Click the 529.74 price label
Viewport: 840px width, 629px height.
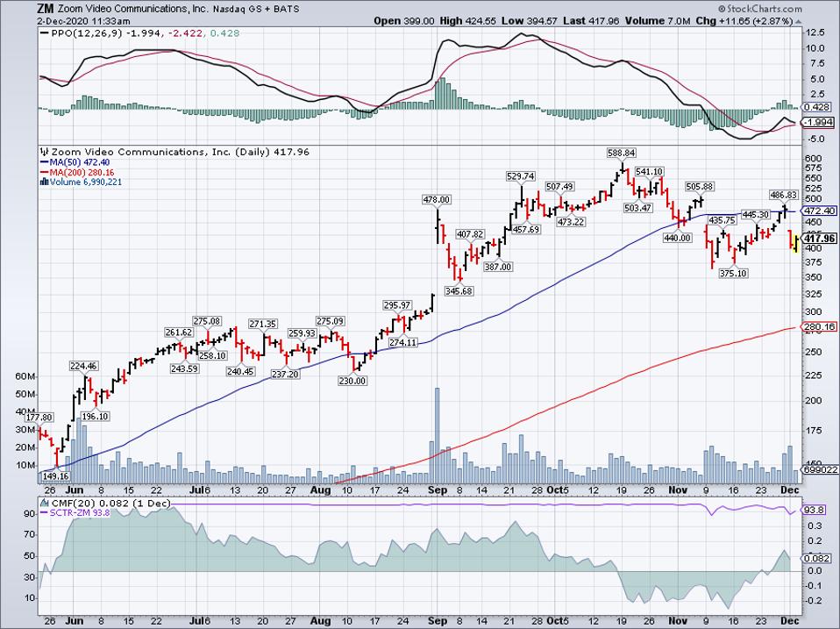521,175
